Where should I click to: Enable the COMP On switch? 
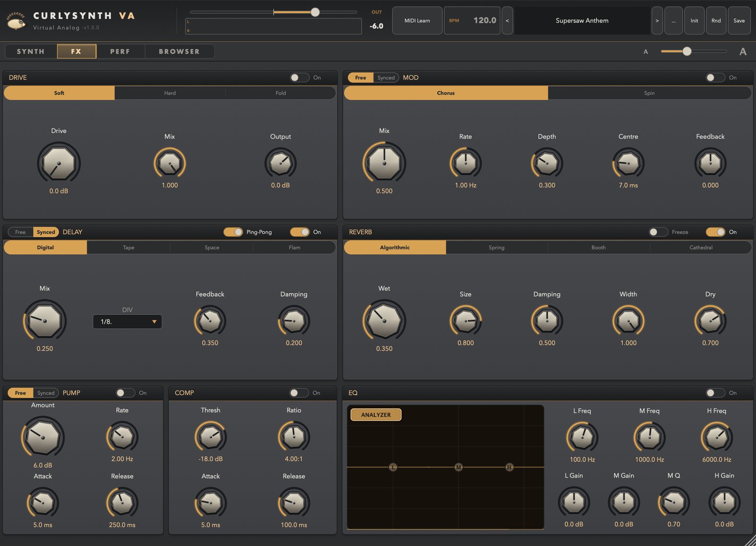coord(299,393)
